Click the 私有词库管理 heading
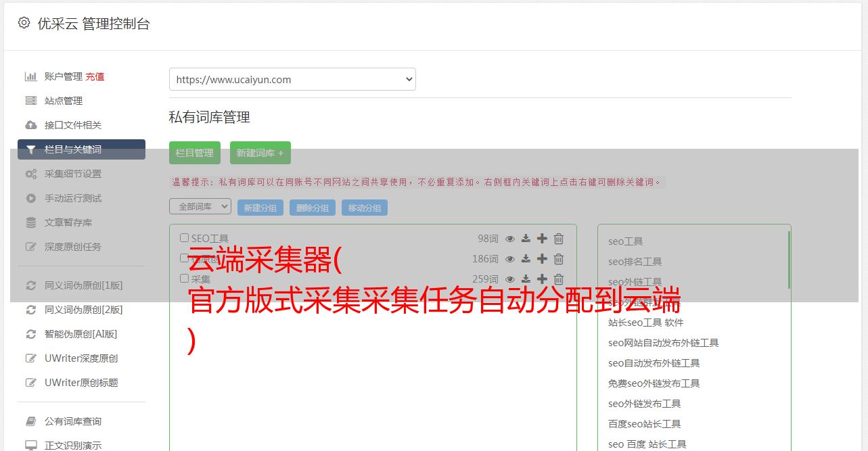The image size is (868, 451). [x=210, y=117]
